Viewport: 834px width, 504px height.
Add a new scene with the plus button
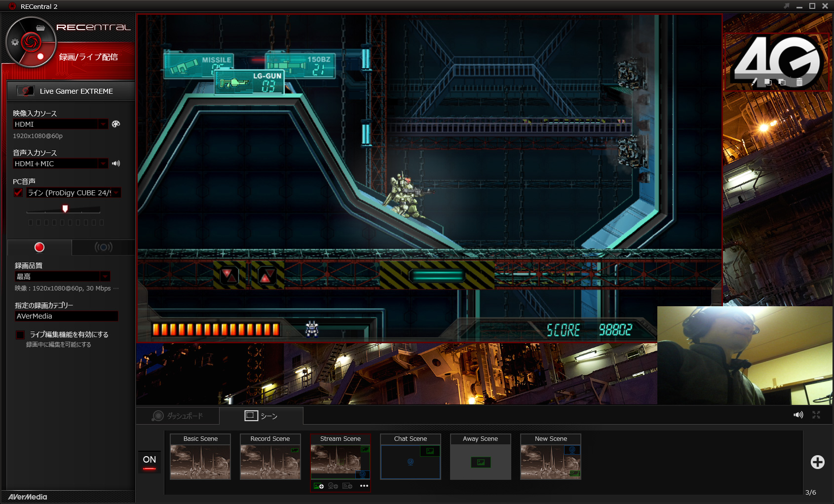coord(818,462)
